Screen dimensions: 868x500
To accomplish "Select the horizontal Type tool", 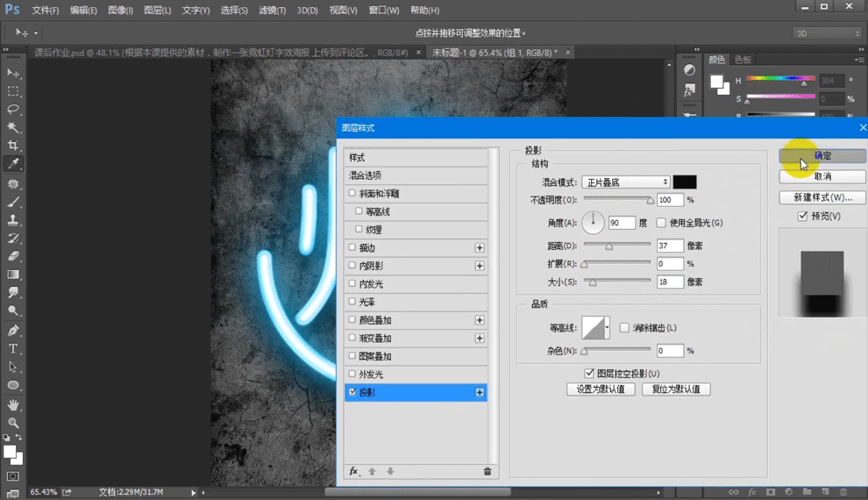I will [13, 348].
